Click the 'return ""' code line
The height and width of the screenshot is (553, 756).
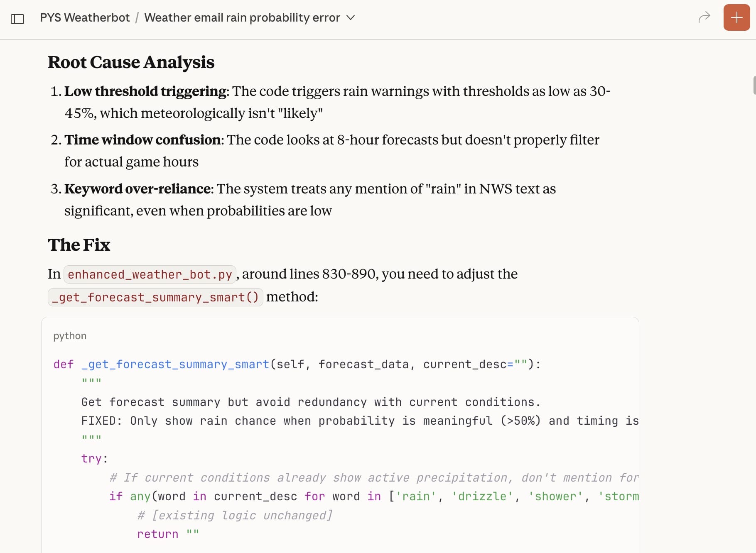pyautogui.click(x=168, y=534)
